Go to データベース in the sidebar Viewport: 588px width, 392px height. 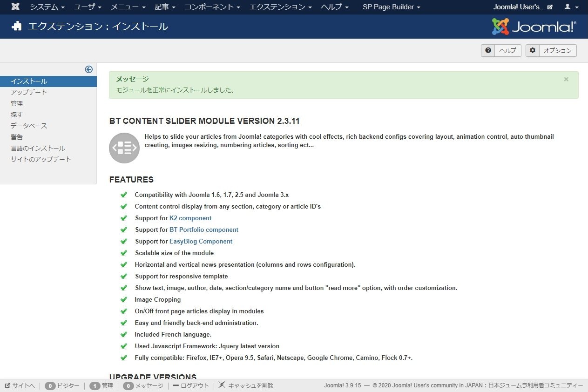29,126
